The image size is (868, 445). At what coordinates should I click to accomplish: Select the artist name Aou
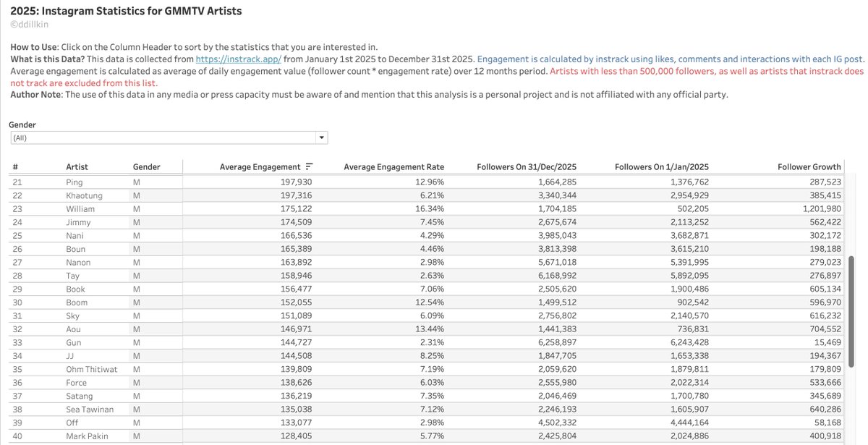point(74,329)
